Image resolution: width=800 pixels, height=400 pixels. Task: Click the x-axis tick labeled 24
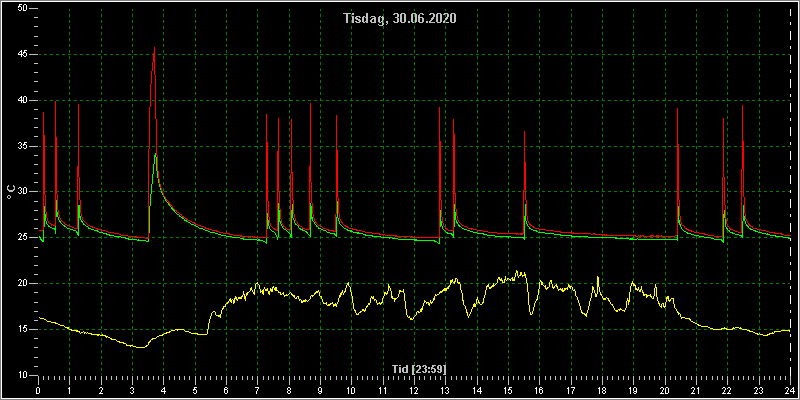pos(790,392)
